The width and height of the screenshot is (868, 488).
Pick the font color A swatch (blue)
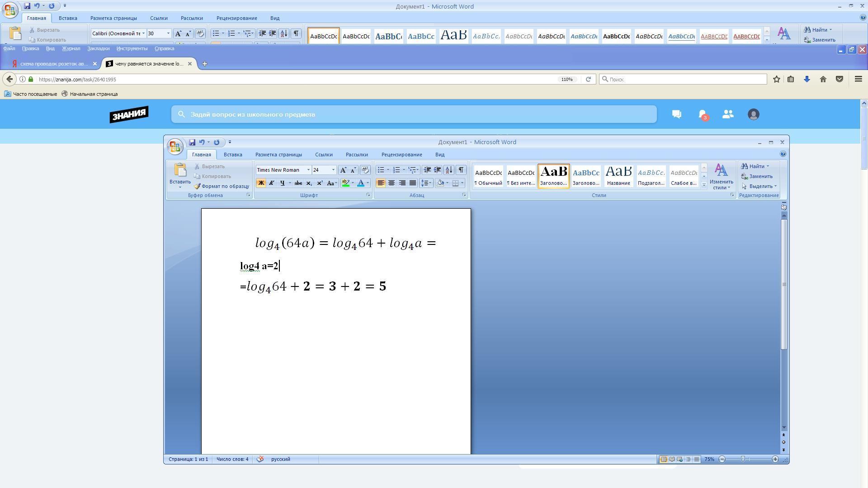361,183
